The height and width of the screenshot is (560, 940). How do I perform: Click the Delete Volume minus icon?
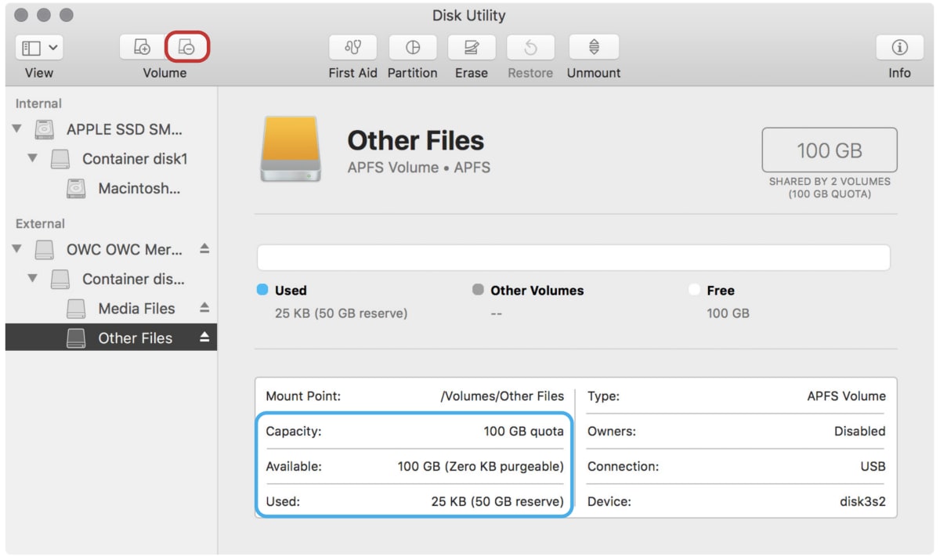click(187, 48)
